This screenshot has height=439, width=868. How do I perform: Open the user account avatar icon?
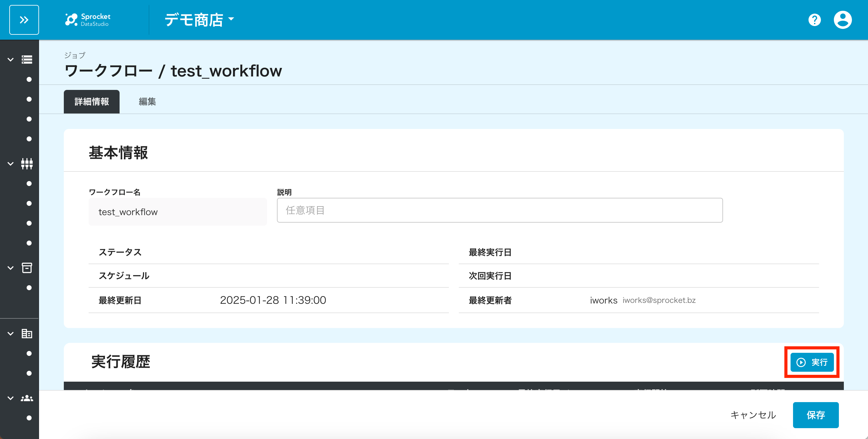(x=842, y=20)
